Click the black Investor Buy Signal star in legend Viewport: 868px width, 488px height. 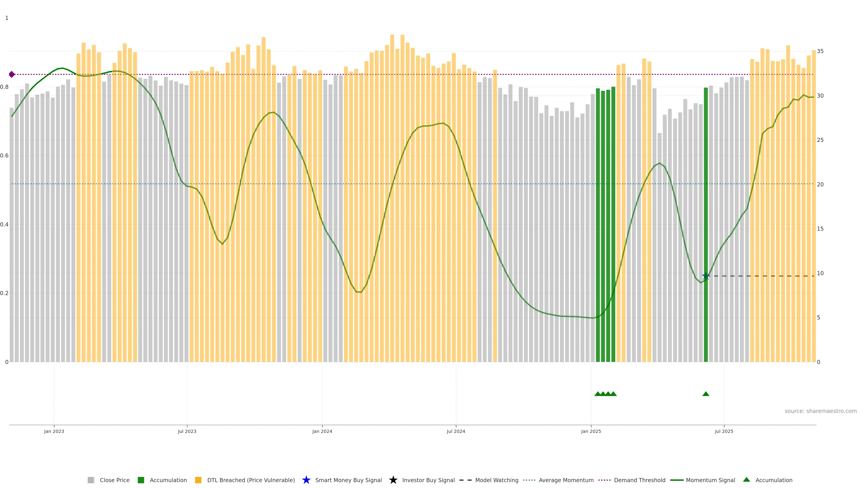point(393,480)
